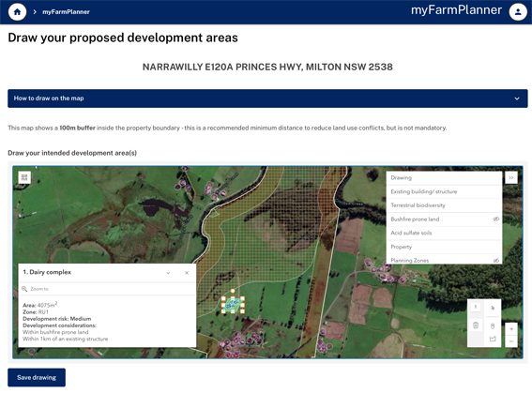
Task: Click 'Draw your proposed development areas' heading
Action: (123, 38)
